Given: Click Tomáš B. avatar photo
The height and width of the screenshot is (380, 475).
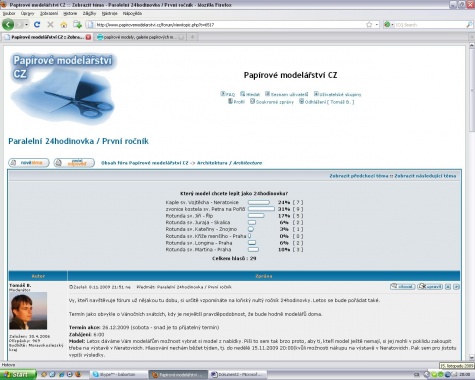Looking at the screenshot, I should click(28, 311).
